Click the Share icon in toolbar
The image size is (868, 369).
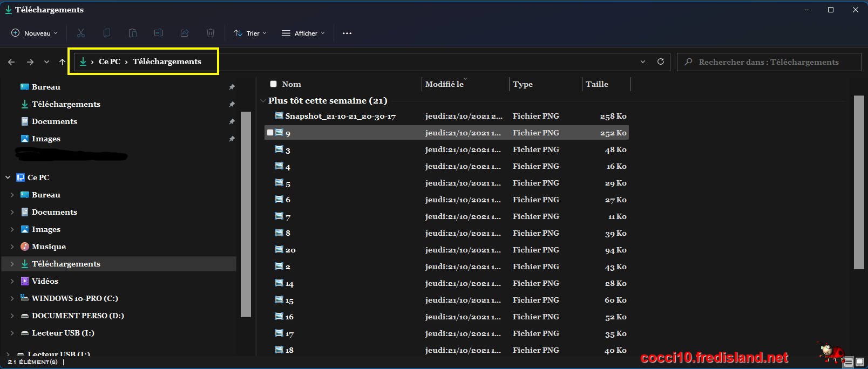coord(185,33)
